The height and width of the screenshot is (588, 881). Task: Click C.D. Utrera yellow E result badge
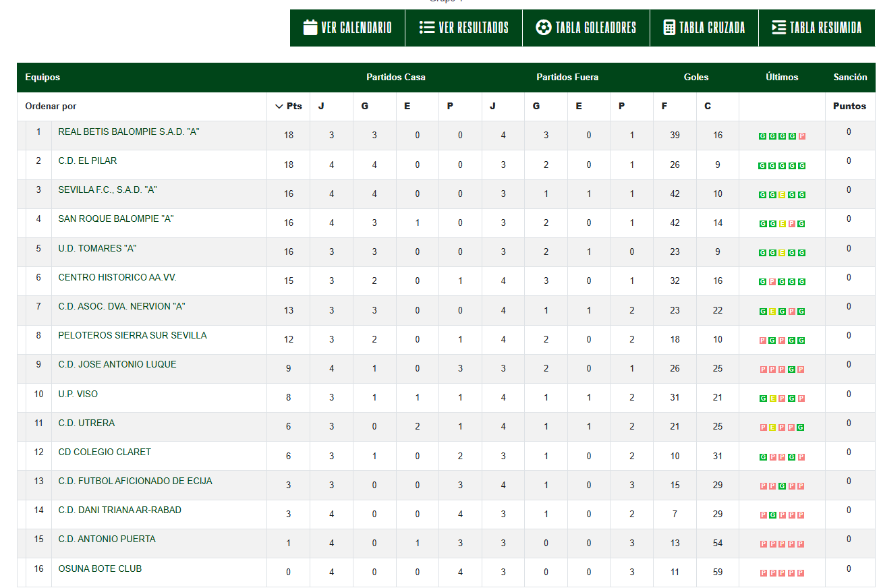click(772, 428)
